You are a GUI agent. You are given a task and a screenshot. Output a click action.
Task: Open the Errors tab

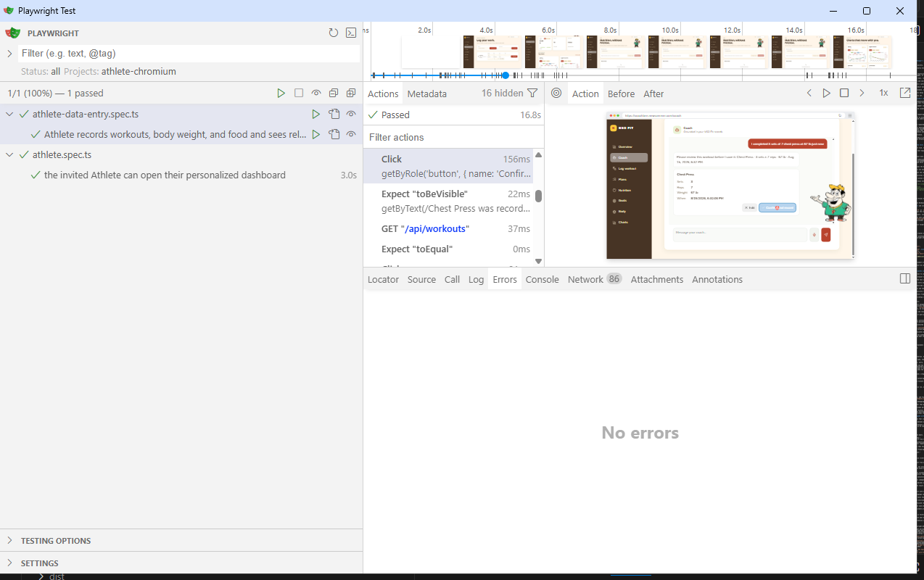tap(505, 279)
